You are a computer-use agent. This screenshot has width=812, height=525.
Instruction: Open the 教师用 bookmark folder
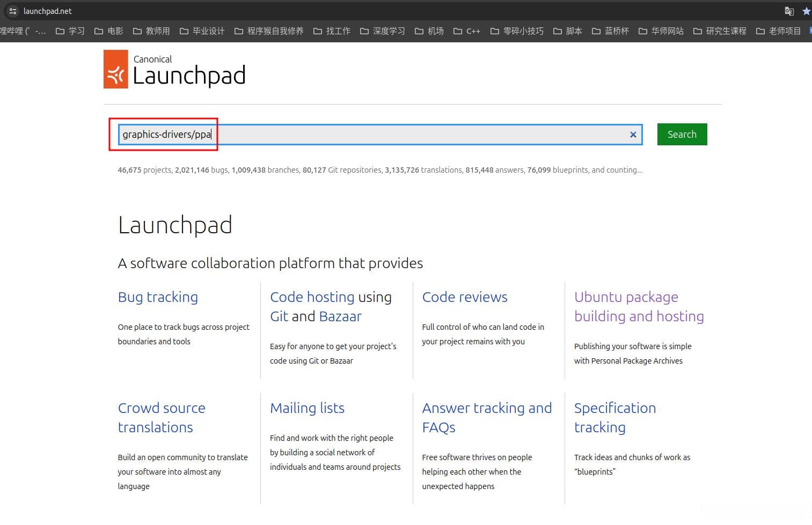151,31
